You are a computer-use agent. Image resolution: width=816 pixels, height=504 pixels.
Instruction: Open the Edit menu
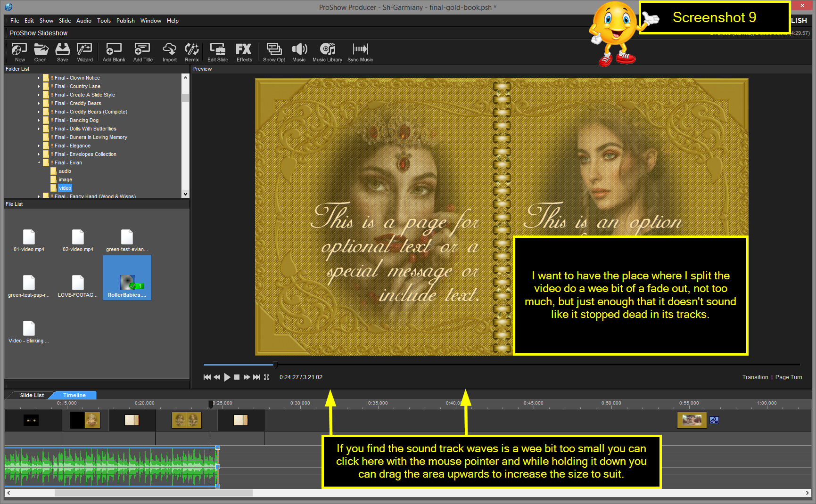click(29, 21)
